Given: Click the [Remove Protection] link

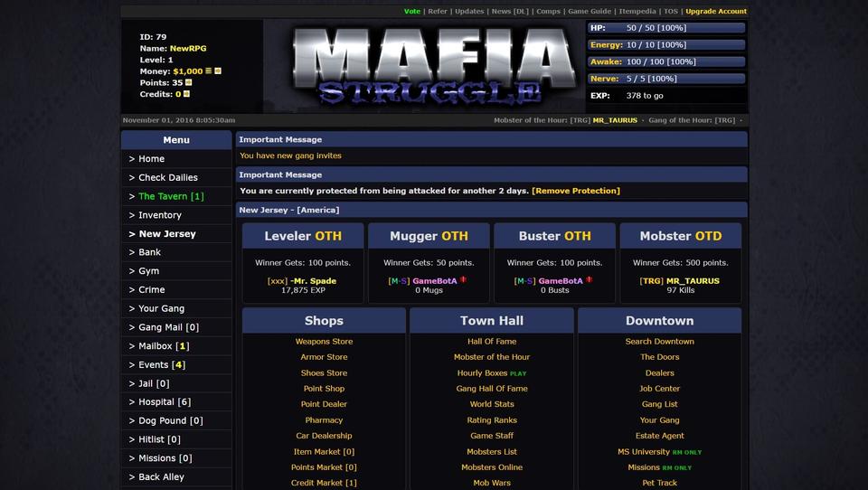Looking at the screenshot, I should pos(576,191).
